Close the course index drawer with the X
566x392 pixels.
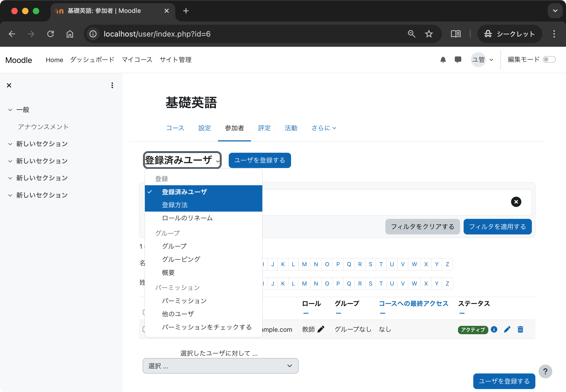(x=9, y=85)
